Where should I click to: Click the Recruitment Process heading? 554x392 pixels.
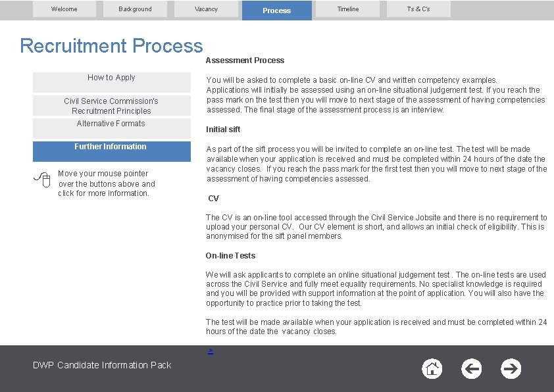tap(110, 46)
